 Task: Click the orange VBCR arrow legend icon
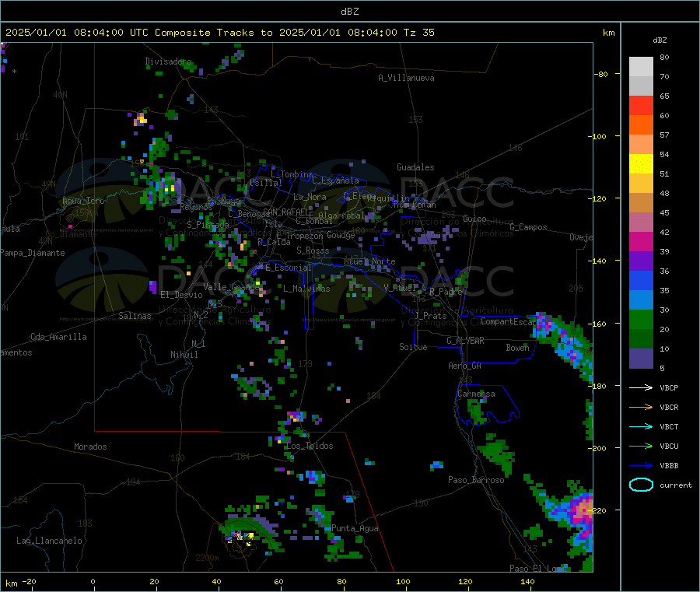pyautogui.click(x=641, y=407)
